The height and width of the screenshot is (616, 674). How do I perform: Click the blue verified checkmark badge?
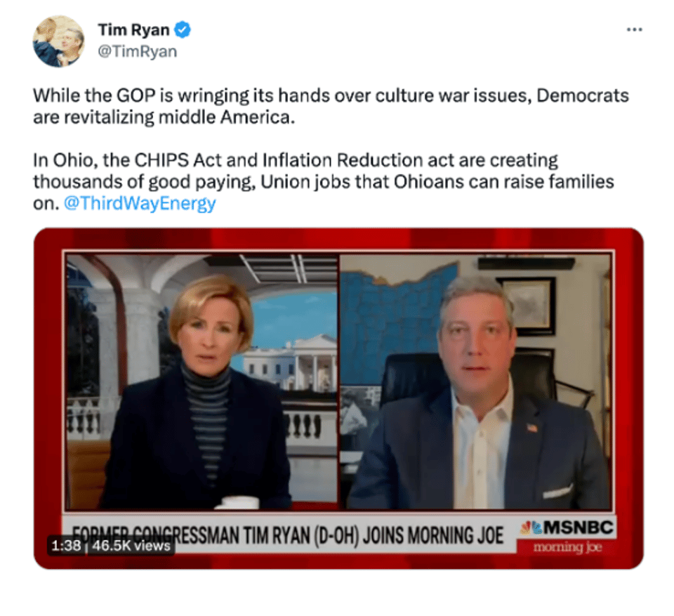coord(183,30)
